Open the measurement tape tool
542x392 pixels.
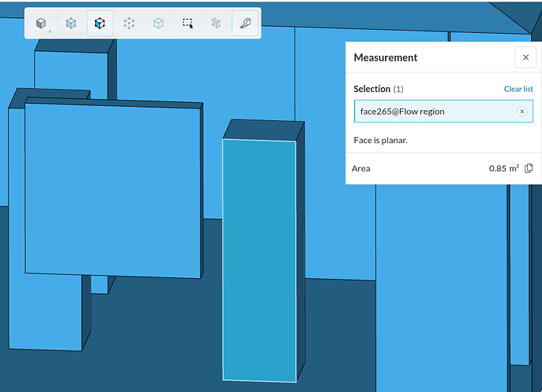(245, 23)
